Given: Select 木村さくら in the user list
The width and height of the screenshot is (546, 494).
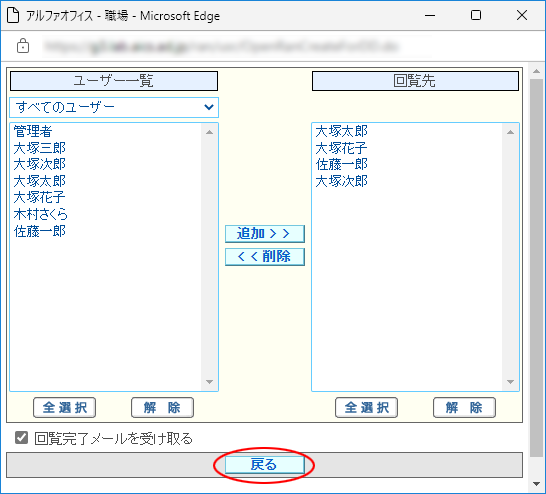Looking at the screenshot, I should point(40,214).
